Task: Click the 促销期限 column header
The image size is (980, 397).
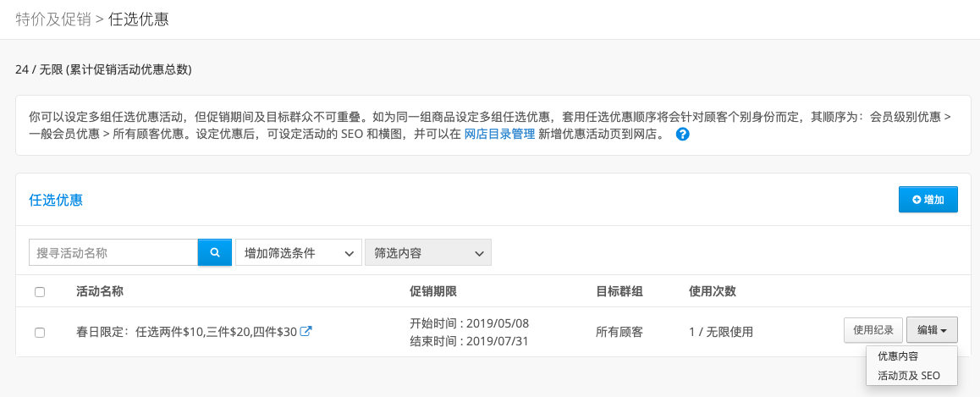Action: coord(433,291)
